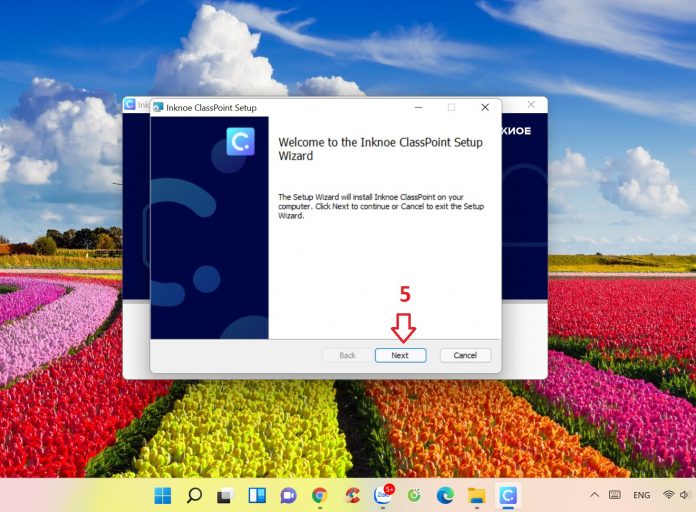Minimize the ClassPoint Setup window
Viewport: 696px width, 512px height.
point(417,107)
